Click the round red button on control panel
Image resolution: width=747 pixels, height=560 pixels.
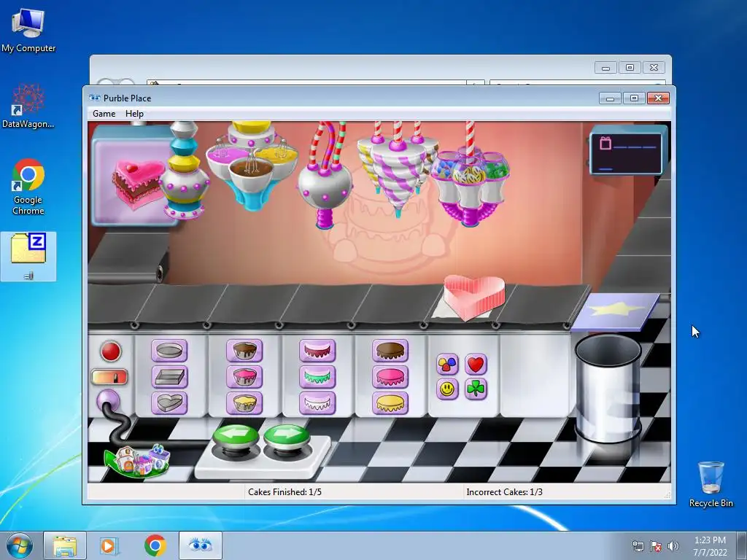click(x=111, y=351)
